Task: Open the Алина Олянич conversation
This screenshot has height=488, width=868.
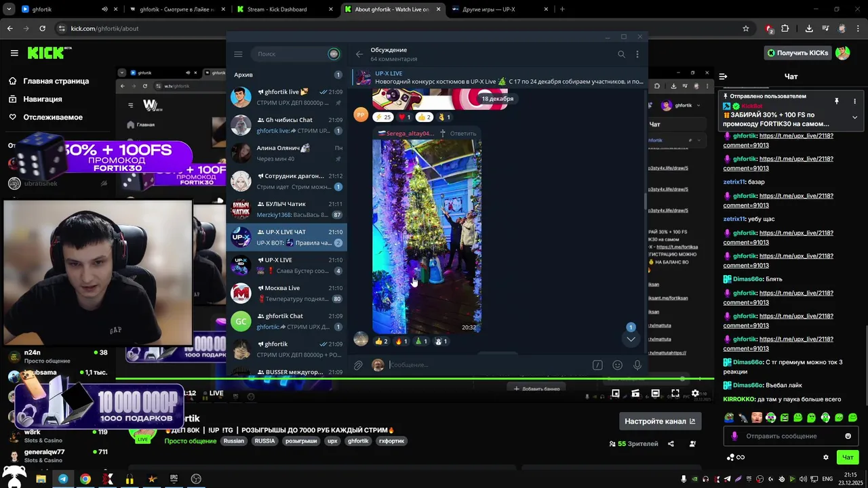Action: (288, 153)
